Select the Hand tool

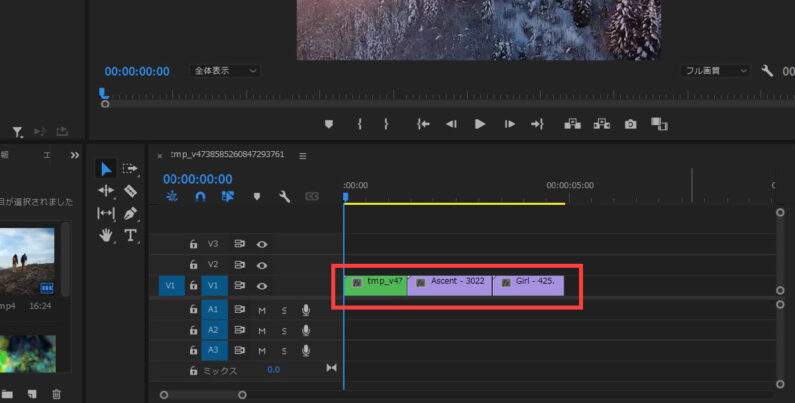(x=106, y=236)
